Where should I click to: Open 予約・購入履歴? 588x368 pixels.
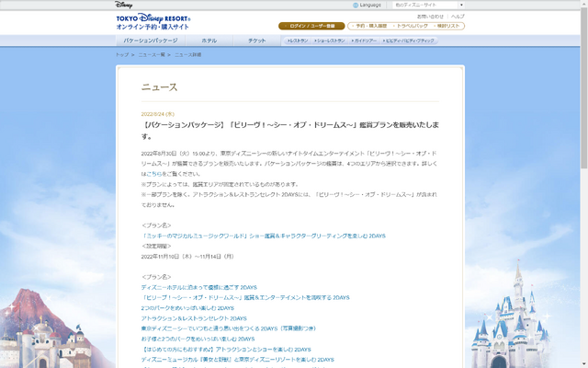369,26
